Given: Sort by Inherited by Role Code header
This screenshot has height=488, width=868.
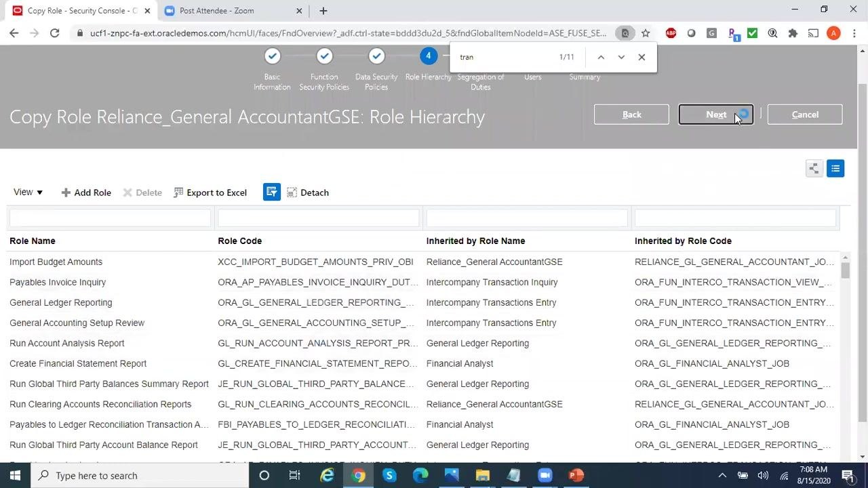Looking at the screenshot, I should [x=683, y=241].
